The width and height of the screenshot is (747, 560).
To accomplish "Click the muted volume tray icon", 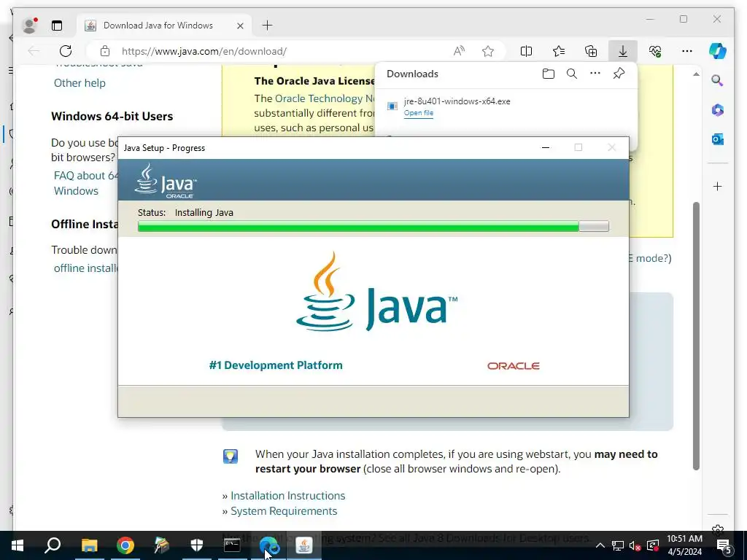I will click(x=635, y=545).
